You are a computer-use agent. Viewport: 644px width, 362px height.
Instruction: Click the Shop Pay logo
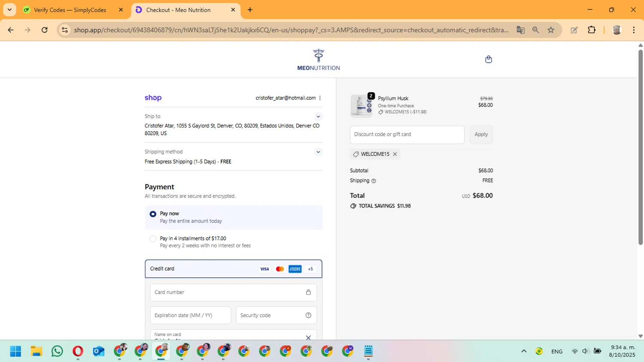click(153, 98)
